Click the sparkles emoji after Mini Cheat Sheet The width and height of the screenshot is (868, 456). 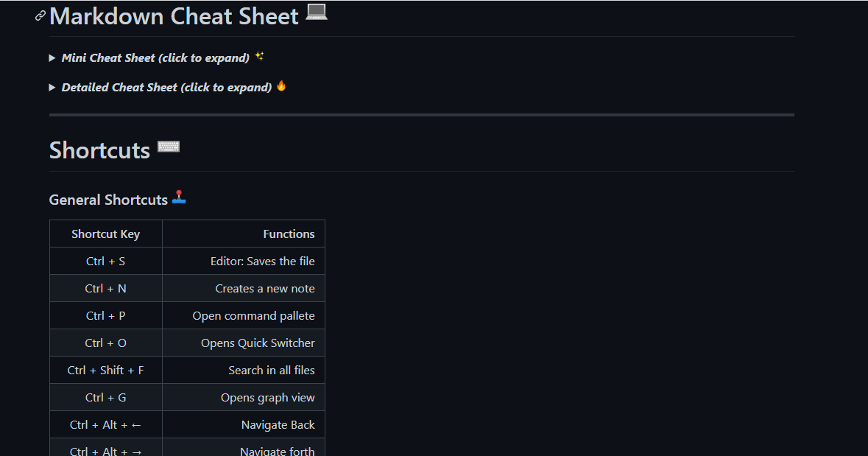pos(259,55)
